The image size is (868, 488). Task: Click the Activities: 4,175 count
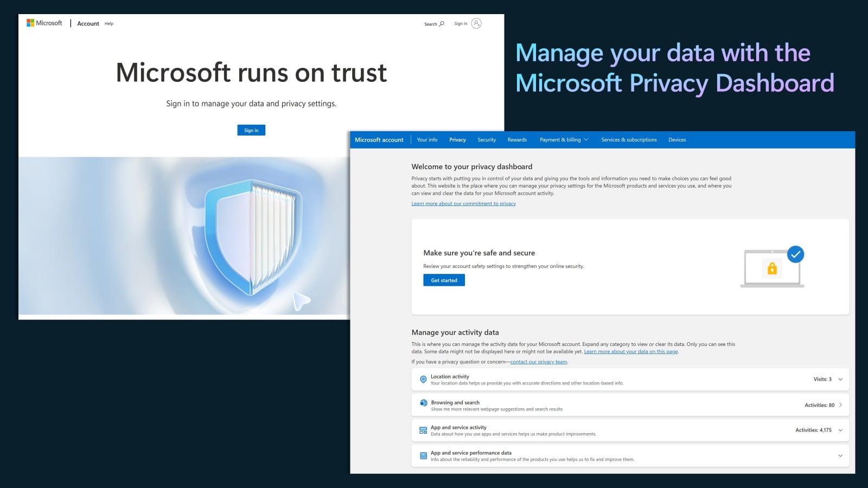(813, 430)
